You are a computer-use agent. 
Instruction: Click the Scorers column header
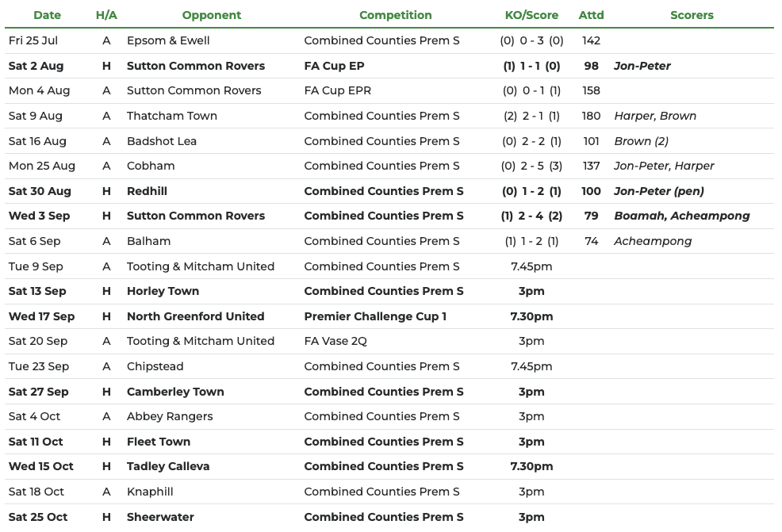(692, 15)
